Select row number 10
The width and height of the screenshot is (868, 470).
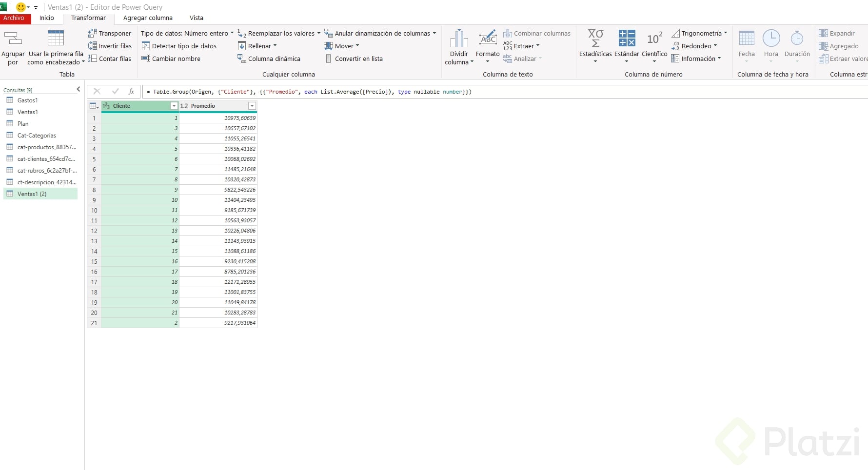94,210
